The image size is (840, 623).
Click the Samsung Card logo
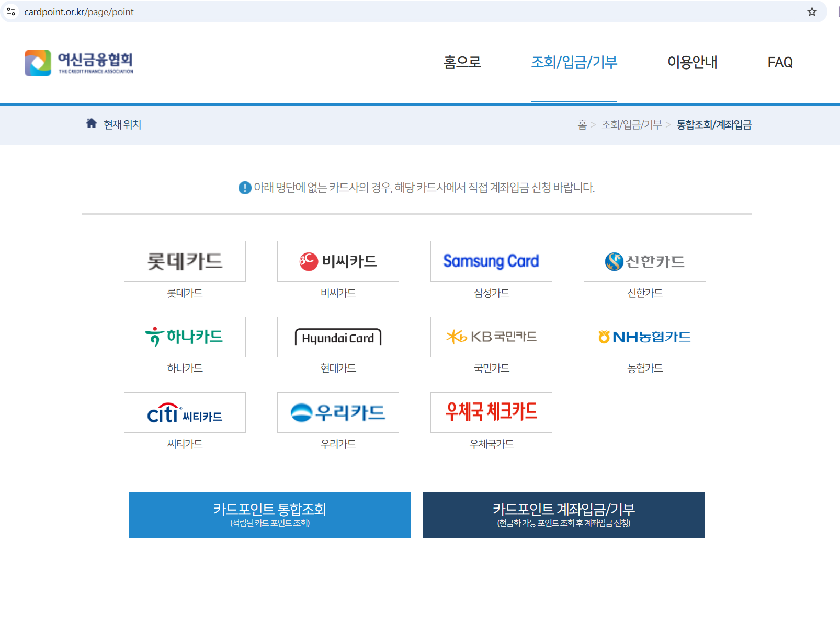tap(491, 261)
